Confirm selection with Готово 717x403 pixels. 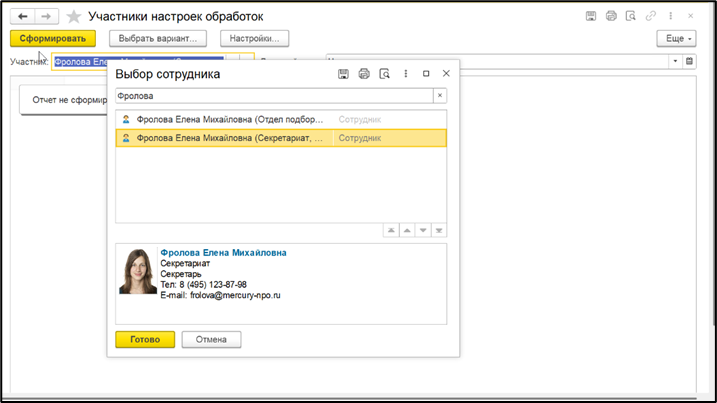coord(145,339)
